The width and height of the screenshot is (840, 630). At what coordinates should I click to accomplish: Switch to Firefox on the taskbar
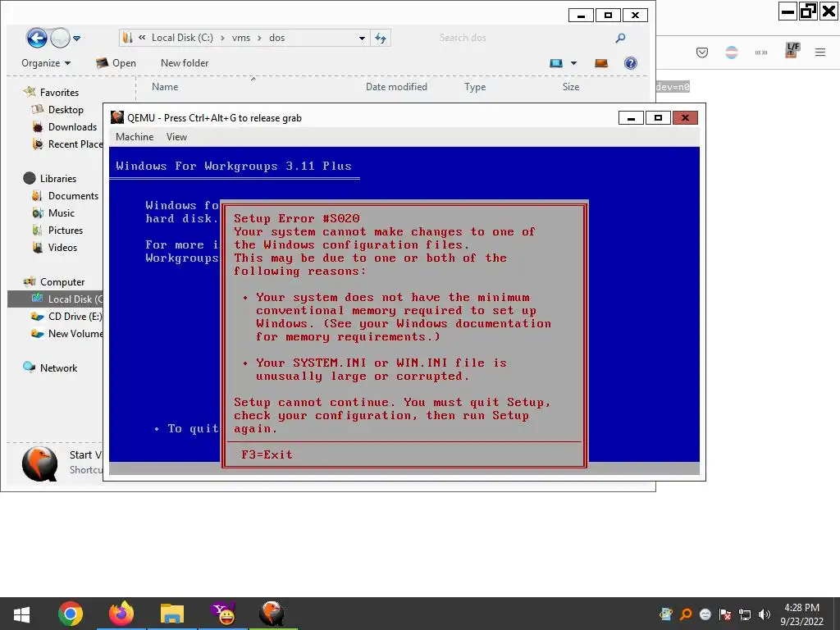tap(121, 614)
